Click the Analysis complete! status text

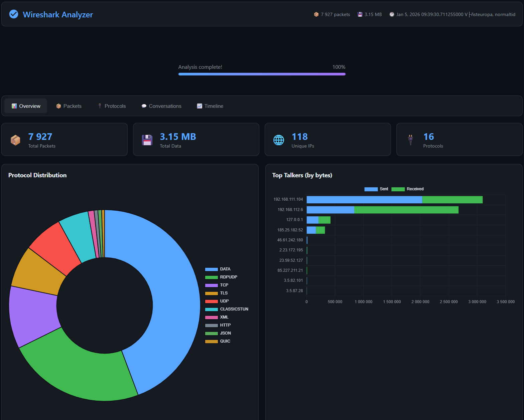coord(200,67)
